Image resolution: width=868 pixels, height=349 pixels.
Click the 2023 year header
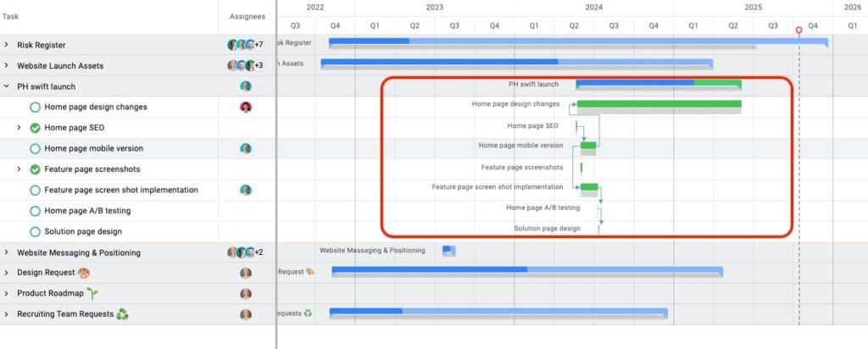[x=435, y=8]
